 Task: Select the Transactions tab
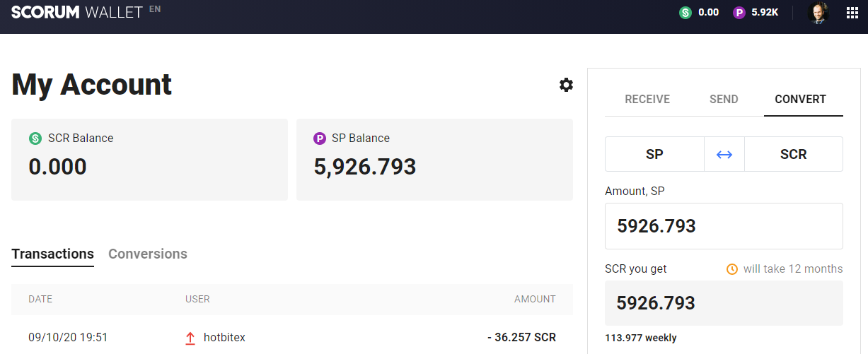point(52,254)
